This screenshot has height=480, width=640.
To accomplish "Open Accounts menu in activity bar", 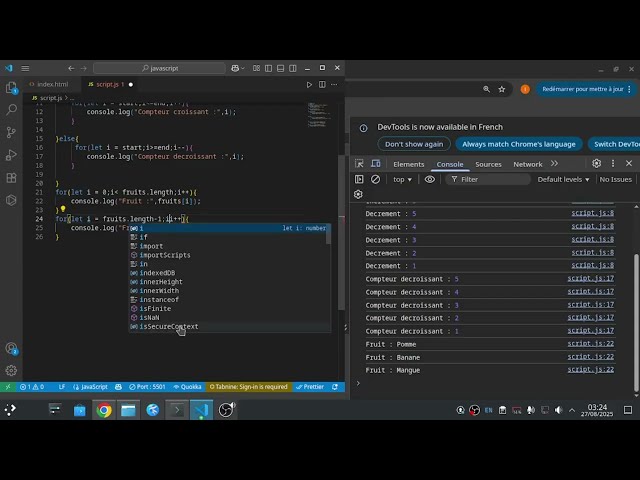I will [11, 348].
